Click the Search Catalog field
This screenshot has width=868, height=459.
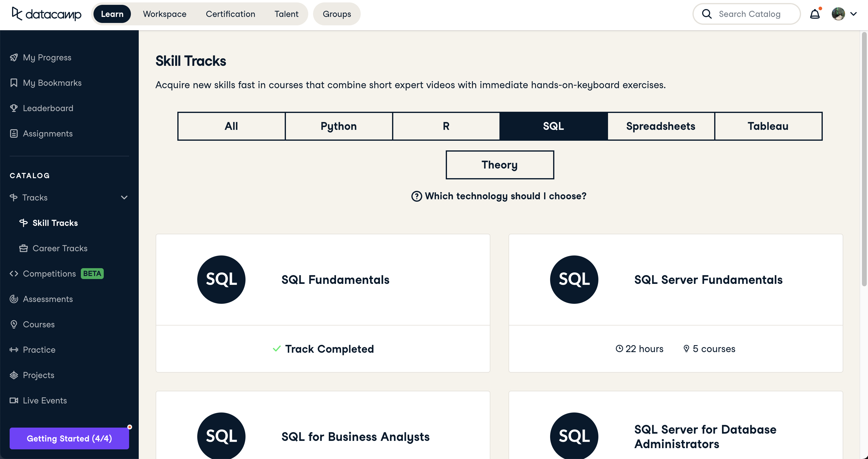(x=749, y=14)
